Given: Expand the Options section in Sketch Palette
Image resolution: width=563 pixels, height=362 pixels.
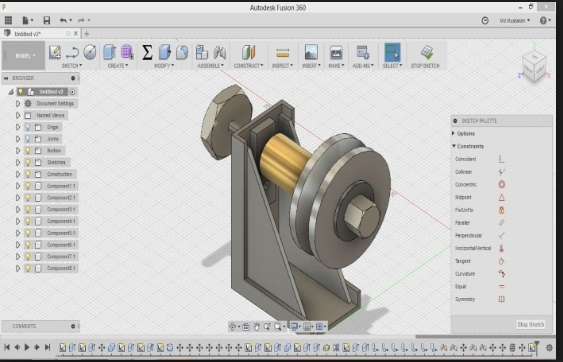Looking at the screenshot, I should (x=453, y=134).
